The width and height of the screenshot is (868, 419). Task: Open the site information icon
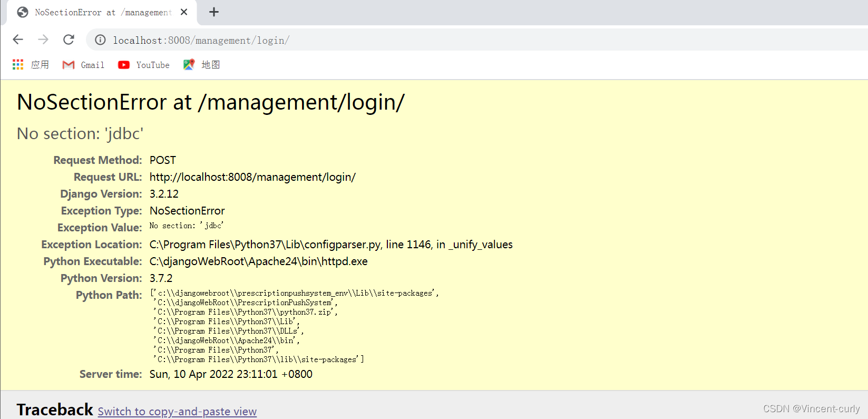click(x=100, y=40)
